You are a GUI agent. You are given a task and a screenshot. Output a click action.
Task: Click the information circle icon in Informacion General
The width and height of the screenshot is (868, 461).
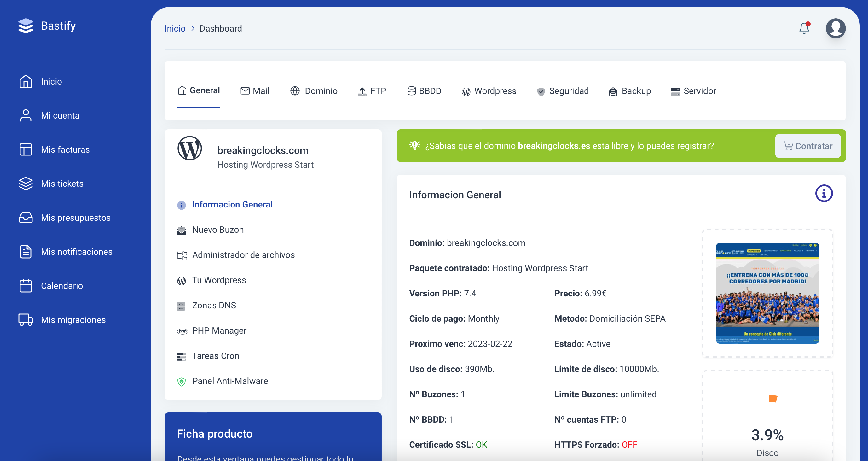(824, 193)
